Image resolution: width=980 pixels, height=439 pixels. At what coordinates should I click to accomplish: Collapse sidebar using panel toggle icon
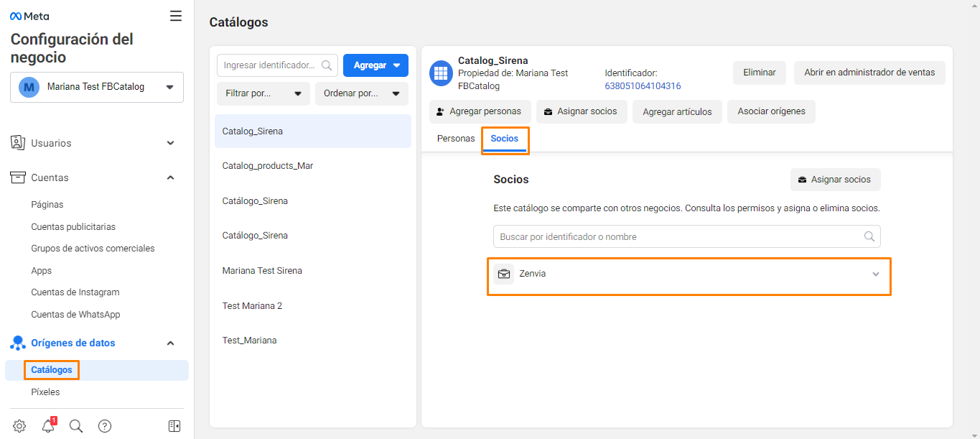(174, 426)
